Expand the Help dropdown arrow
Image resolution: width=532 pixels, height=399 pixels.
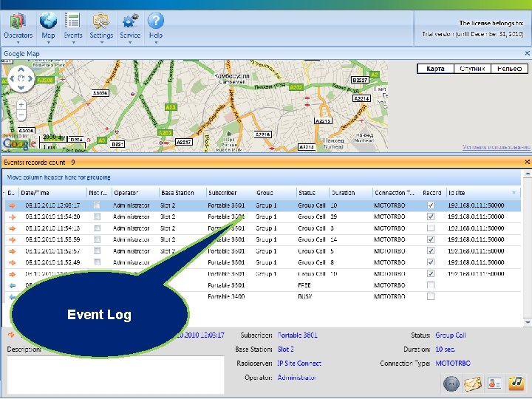tap(156, 43)
